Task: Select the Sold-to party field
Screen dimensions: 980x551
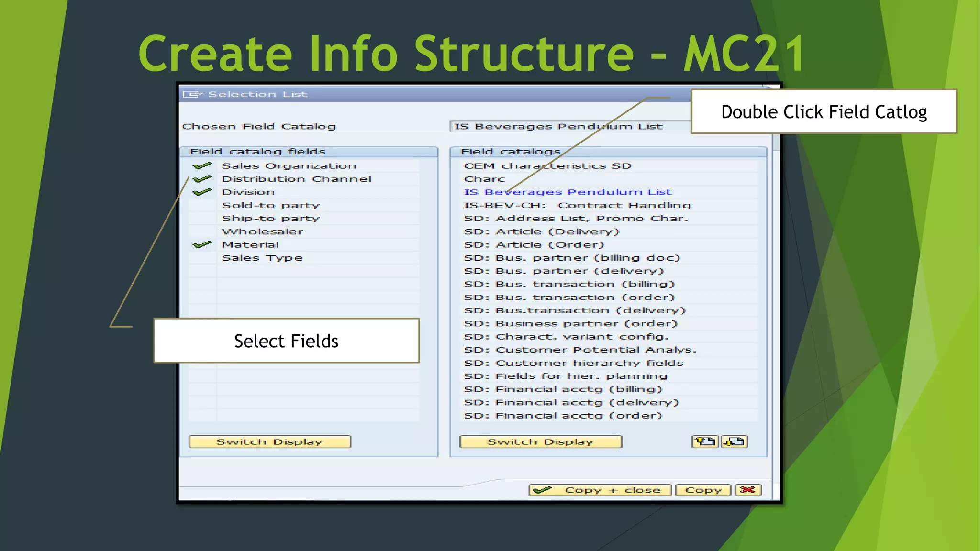Action: coord(270,205)
